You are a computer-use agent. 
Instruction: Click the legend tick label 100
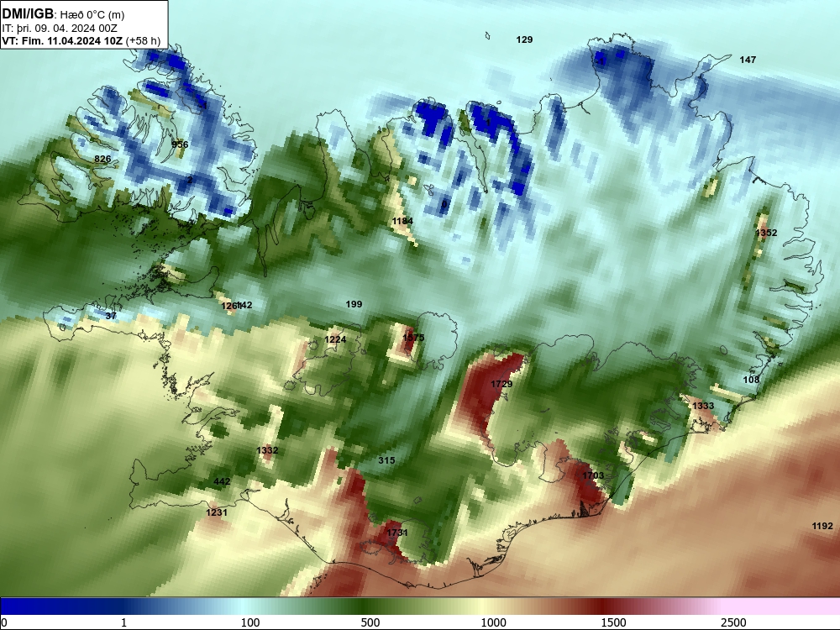click(x=250, y=622)
